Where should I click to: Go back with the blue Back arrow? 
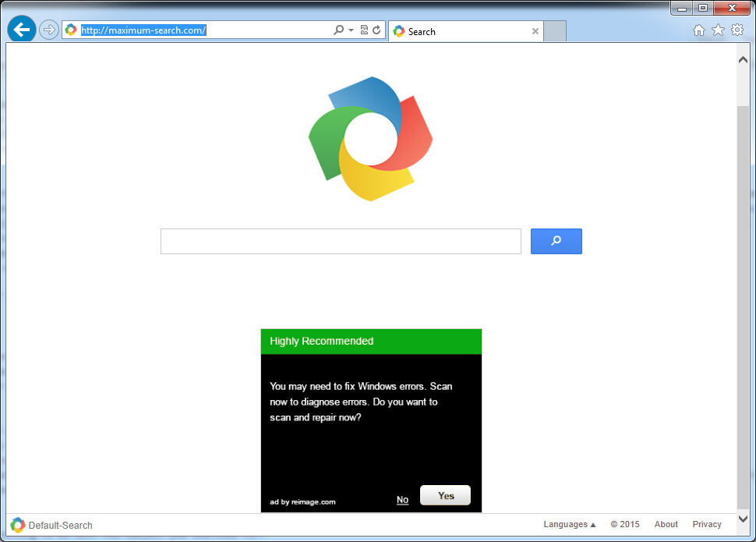click(x=21, y=30)
